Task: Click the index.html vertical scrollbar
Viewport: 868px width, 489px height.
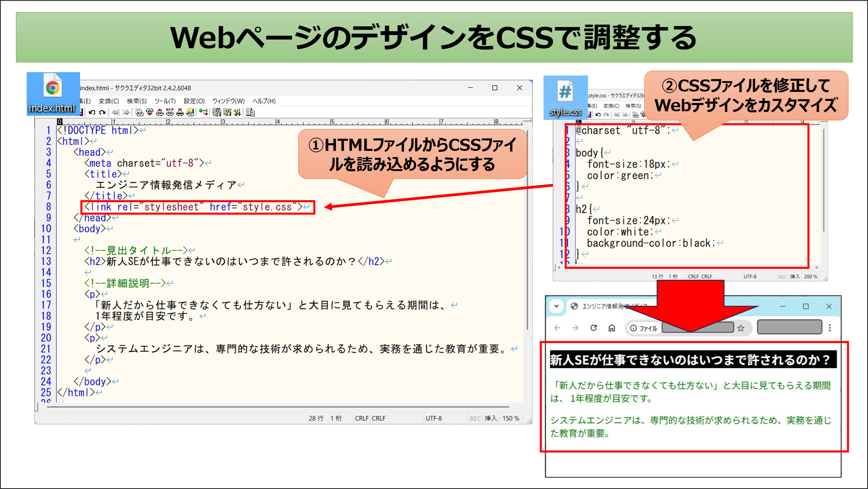Action: pyautogui.click(x=528, y=229)
